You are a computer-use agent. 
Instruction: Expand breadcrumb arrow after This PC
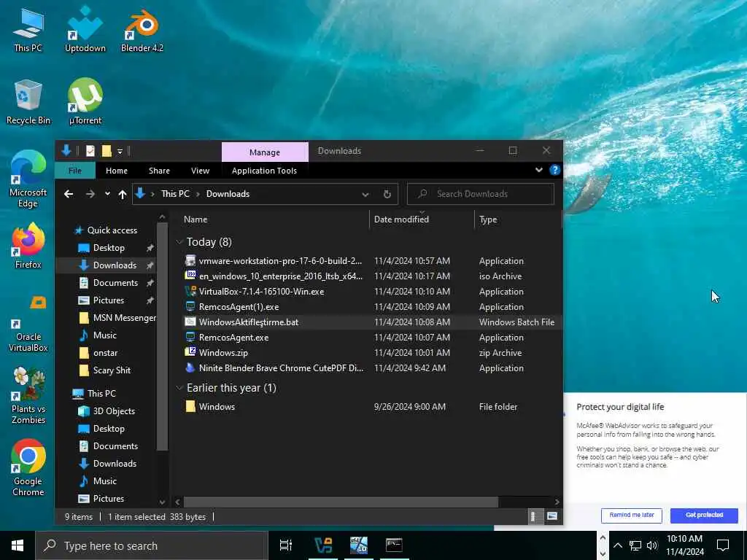pyautogui.click(x=198, y=194)
